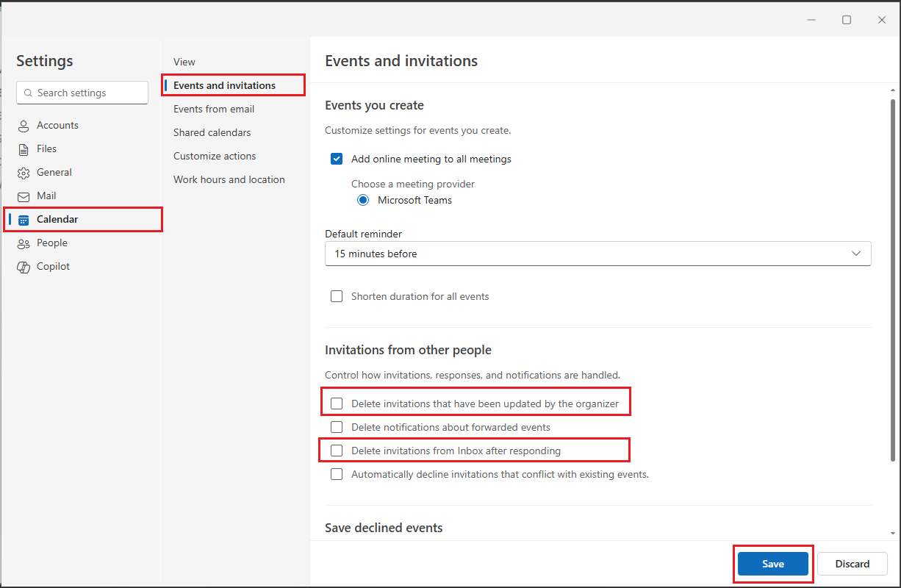The image size is (901, 588).
Task: Check Delete invitations updated by the organizer
Action: pos(337,404)
